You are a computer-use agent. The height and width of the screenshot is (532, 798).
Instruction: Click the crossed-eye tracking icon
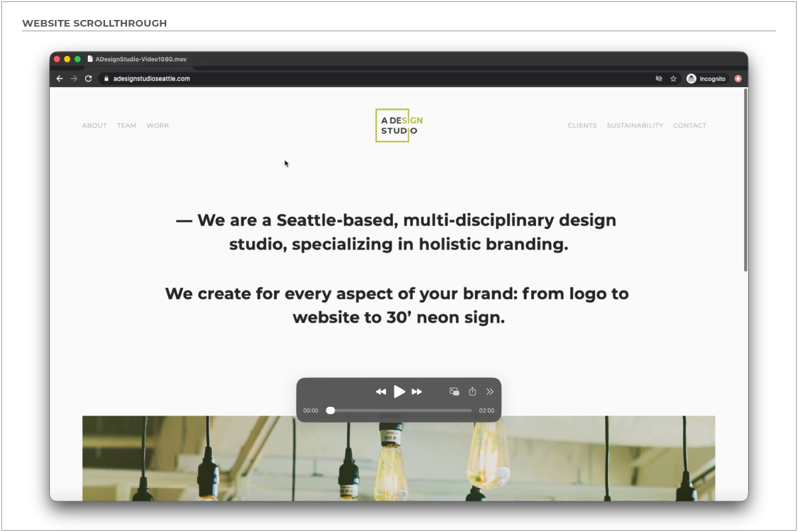click(659, 78)
